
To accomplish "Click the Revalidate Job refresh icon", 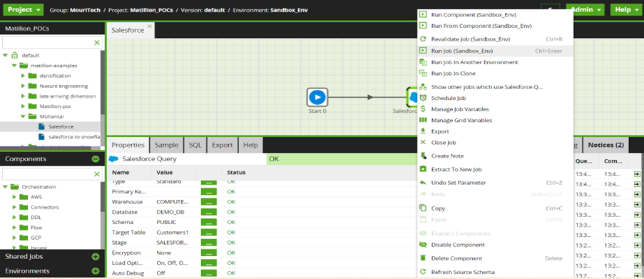I will (423, 39).
